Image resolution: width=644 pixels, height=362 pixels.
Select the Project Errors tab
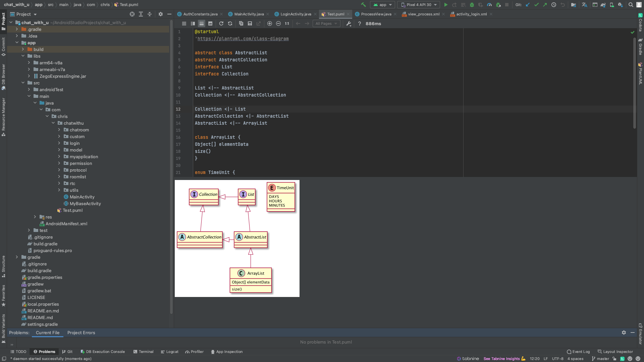click(x=81, y=333)
